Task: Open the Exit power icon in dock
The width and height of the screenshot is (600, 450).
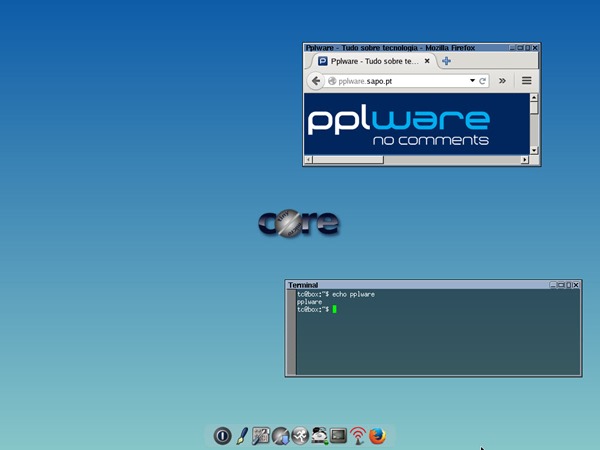Action: coord(222,435)
